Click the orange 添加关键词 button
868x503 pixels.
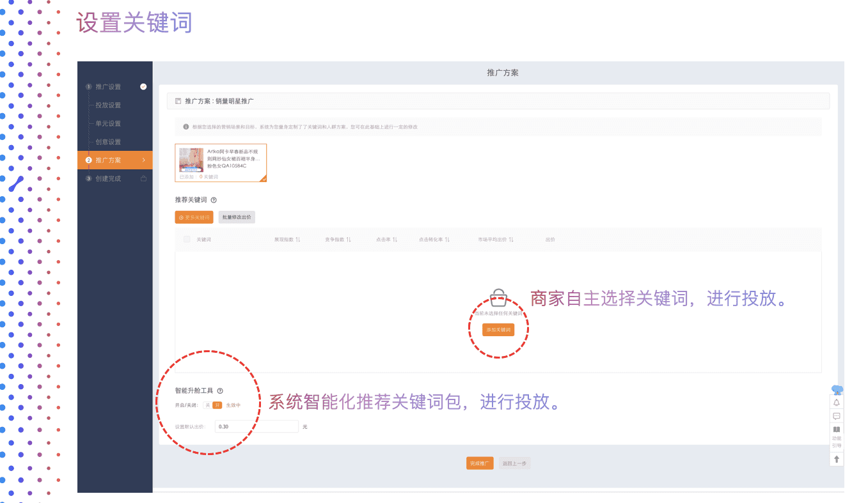coord(498,330)
